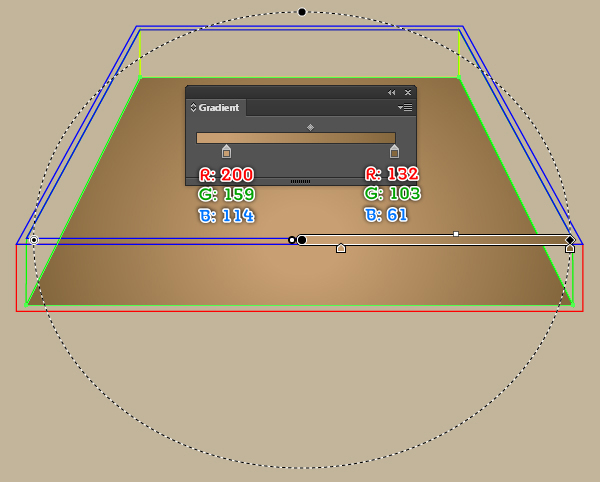600x482 pixels.
Task: Click the gradient bar in the Gradient panel
Action: click(x=296, y=138)
